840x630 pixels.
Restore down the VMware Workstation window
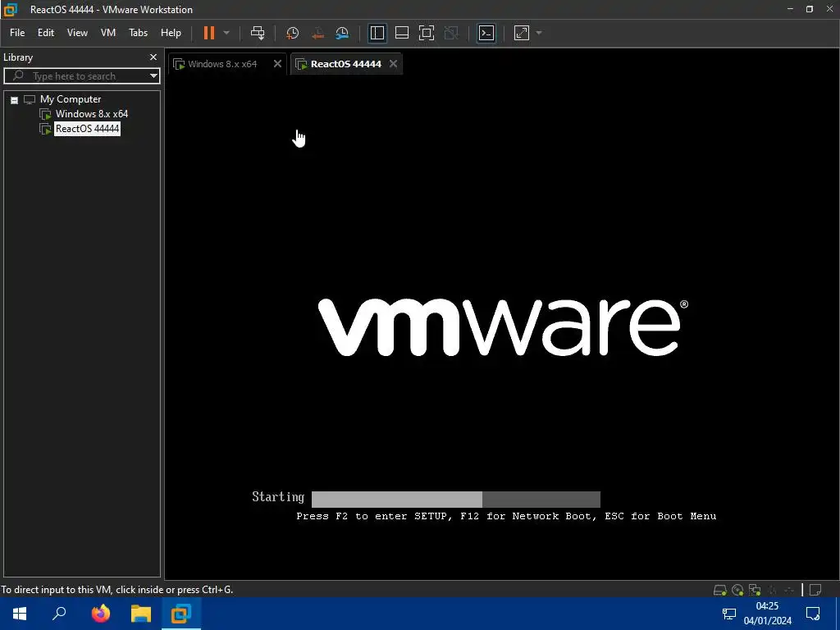click(x=810, y=9)
